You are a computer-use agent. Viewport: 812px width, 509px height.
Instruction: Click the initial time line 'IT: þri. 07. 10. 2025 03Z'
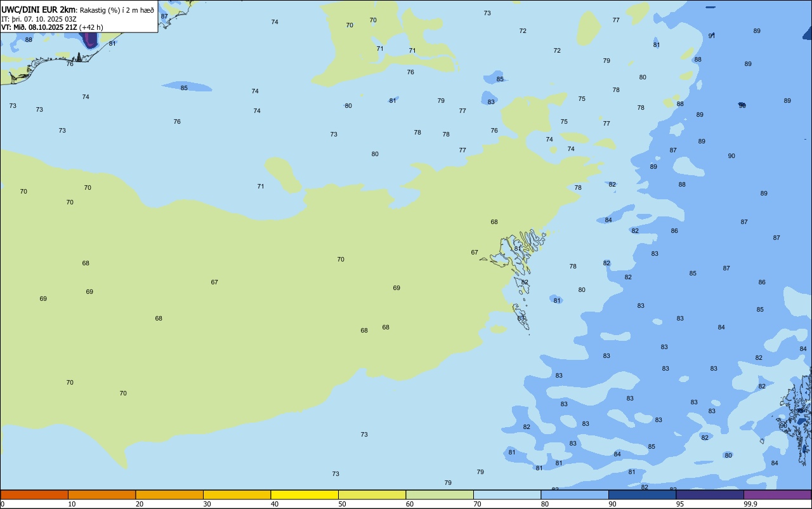coord(39,19)
